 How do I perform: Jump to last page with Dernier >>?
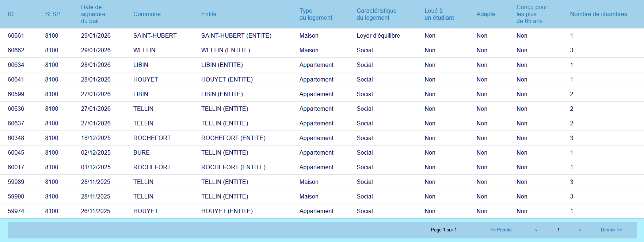click(x=611, y=230)
